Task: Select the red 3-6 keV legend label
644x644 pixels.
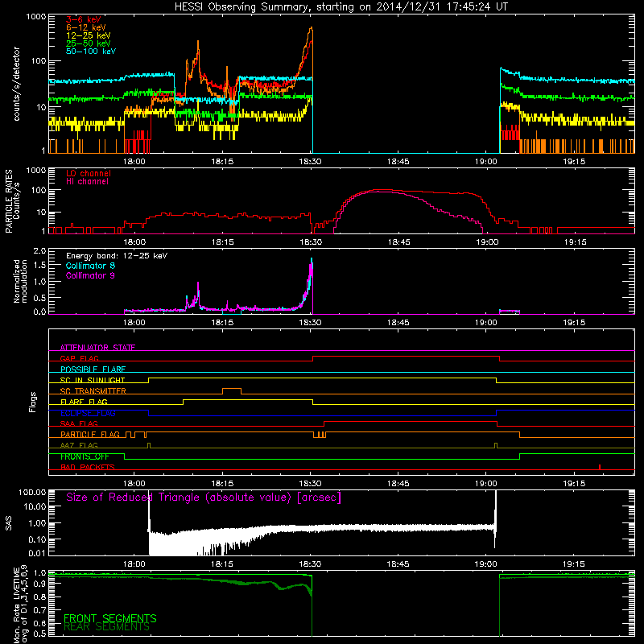Action: 84,19
